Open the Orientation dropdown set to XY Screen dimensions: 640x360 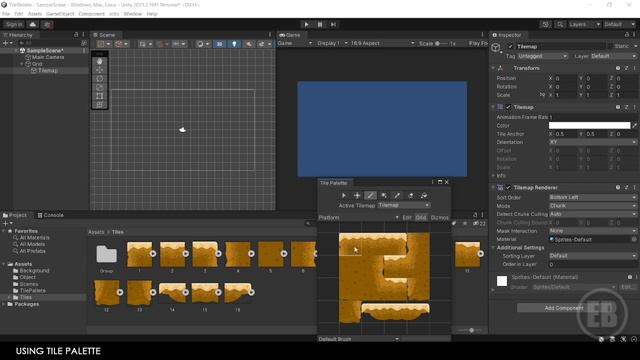click(x=593, y=142)
